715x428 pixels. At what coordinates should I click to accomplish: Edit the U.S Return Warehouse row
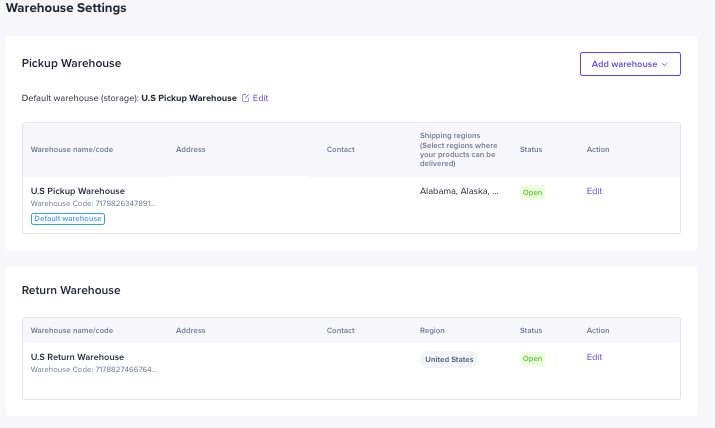(594, 357)
